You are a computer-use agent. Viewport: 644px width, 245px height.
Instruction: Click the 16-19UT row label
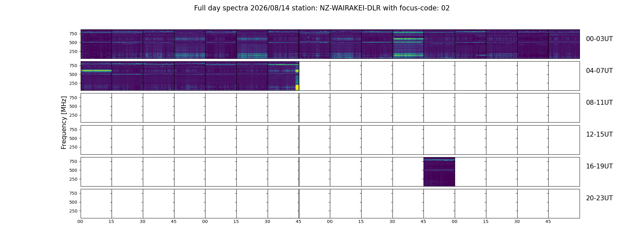pos(599,166)
